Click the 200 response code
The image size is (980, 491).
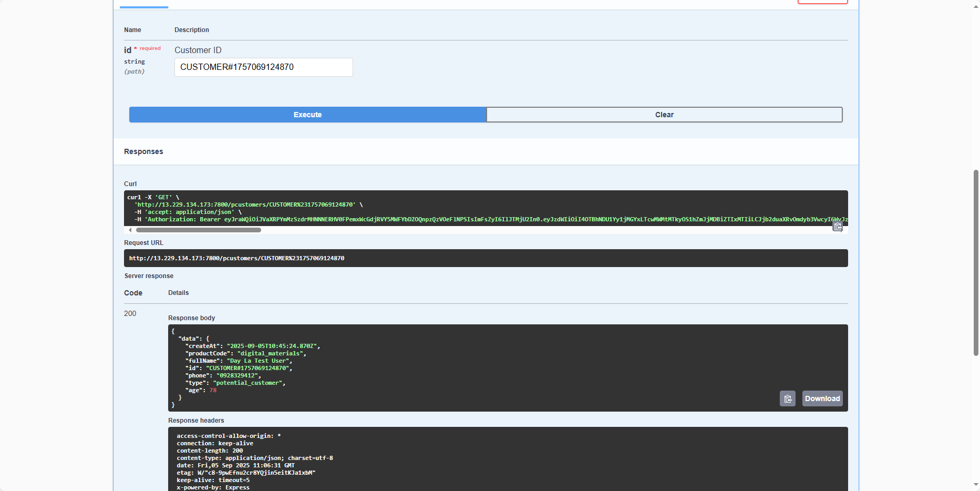click(130, 313)
